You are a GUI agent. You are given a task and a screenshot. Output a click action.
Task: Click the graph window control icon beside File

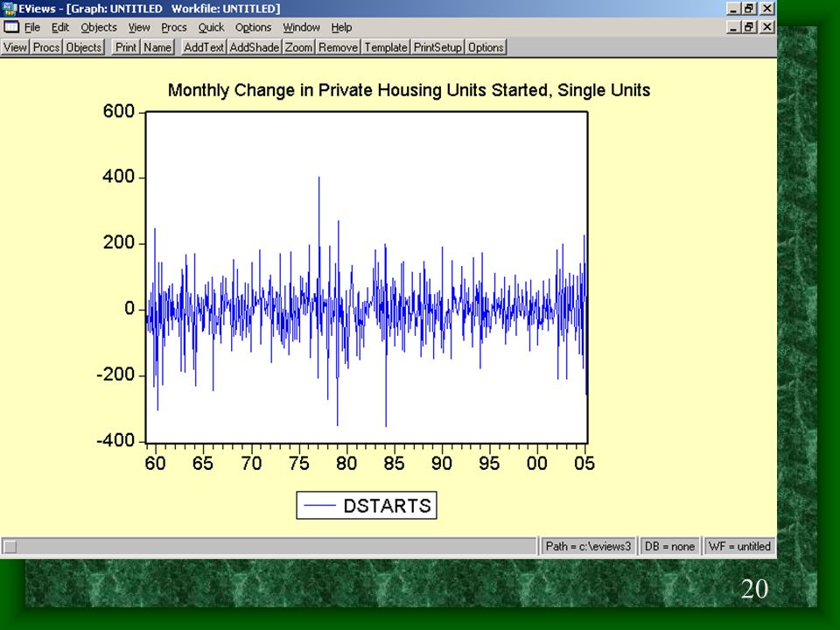[11, 27]
